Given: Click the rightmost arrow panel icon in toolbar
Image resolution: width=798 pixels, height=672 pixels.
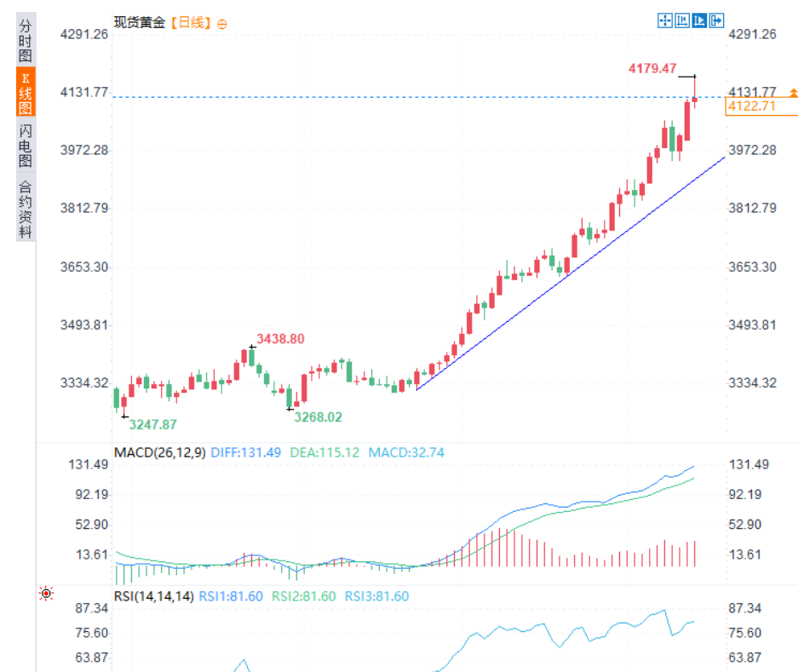Looking at the screenshot, I should coord(716,20).
